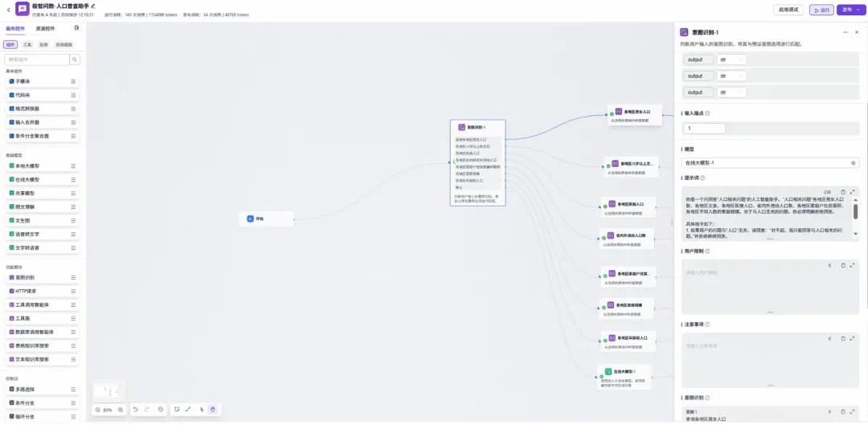
Task: Select the 开始 node on canvas
Action: click(266, 219)
